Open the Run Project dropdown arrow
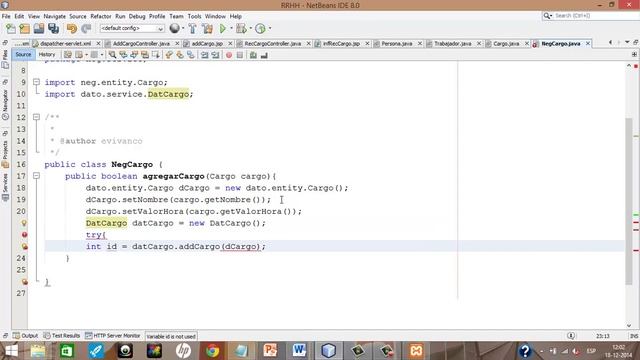This screenshot has height=360, width=640. point(231,28)
